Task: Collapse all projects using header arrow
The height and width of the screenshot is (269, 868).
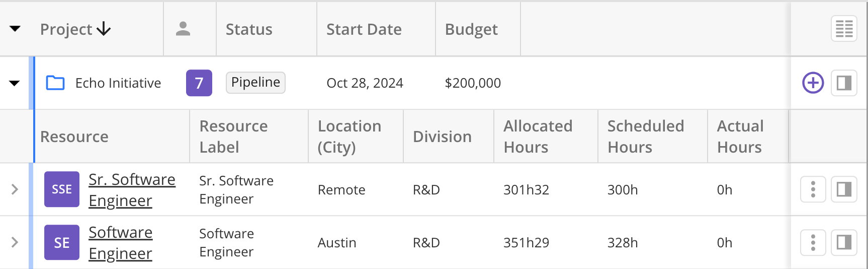Action: point(15,29)
